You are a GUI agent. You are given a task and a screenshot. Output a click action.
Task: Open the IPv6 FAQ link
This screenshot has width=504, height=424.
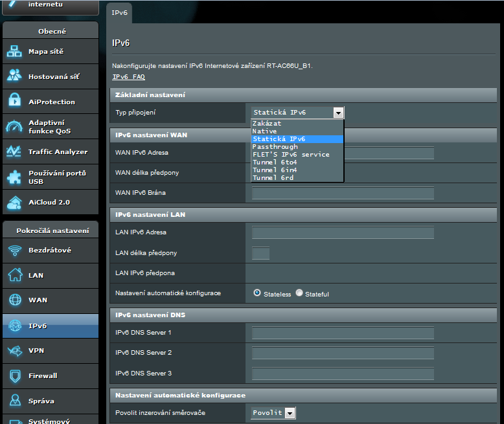(129, 77)
